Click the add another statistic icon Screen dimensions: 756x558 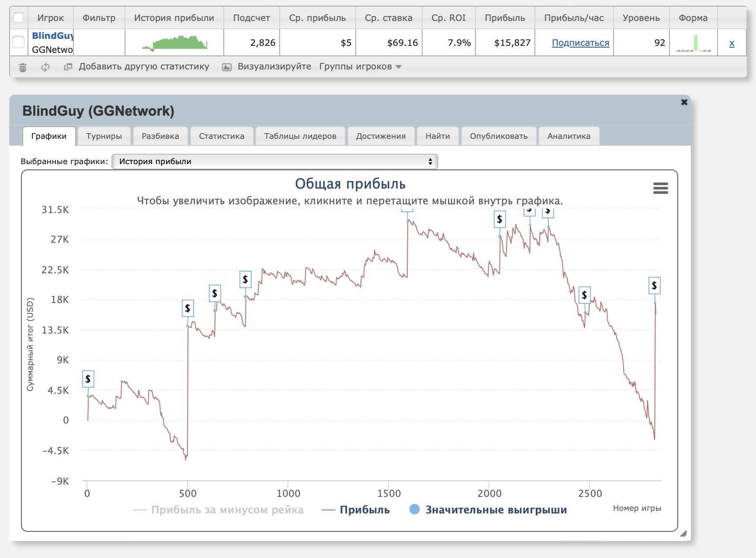click(68, 67)
